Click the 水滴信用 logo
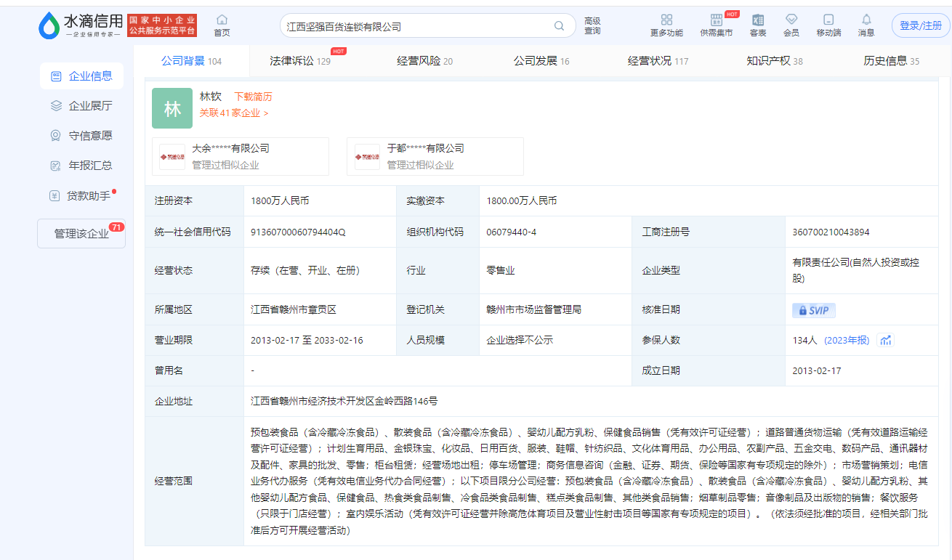Screen dimensions: 952x560 click(81, 25)
